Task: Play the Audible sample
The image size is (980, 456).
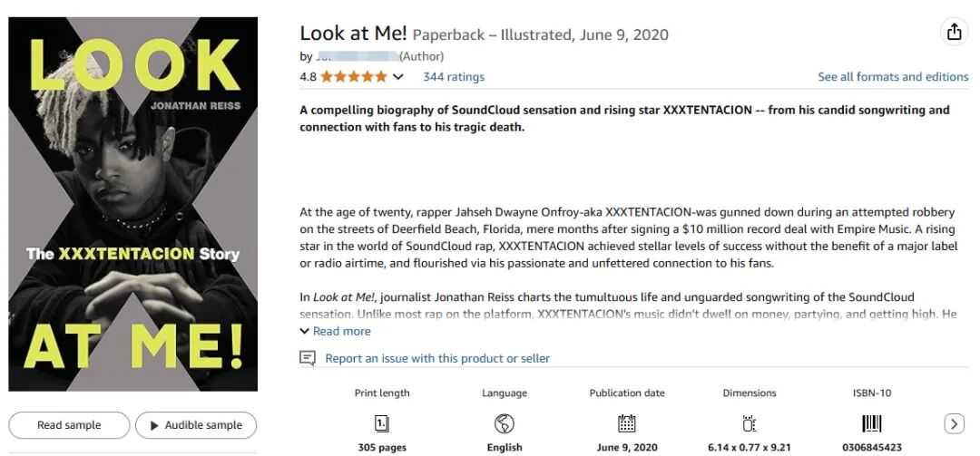Action: 196,425
